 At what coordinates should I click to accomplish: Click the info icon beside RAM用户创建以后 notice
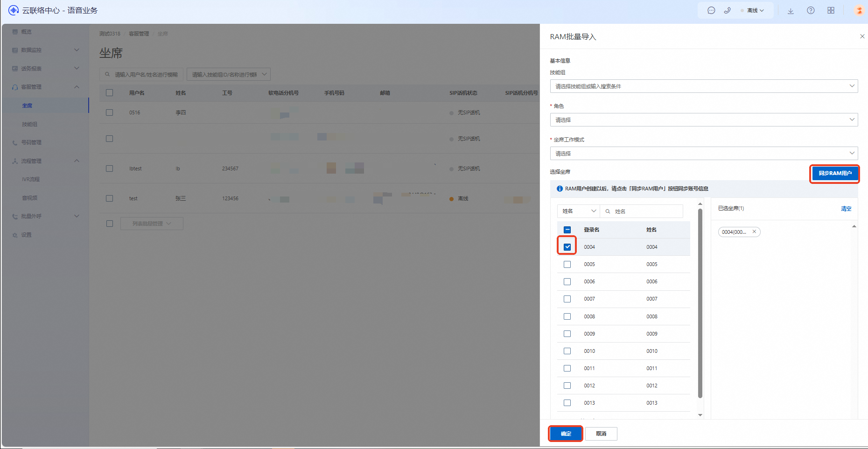560,189
